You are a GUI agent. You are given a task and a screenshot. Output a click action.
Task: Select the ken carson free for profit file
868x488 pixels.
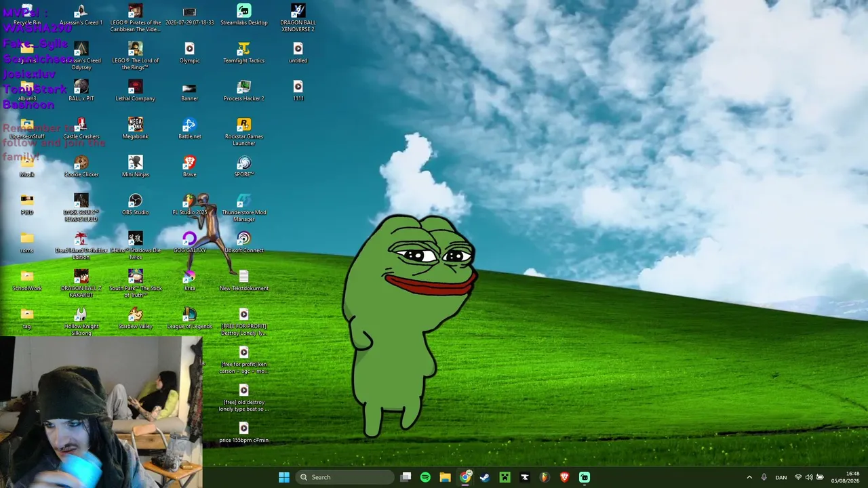point(243,359)
